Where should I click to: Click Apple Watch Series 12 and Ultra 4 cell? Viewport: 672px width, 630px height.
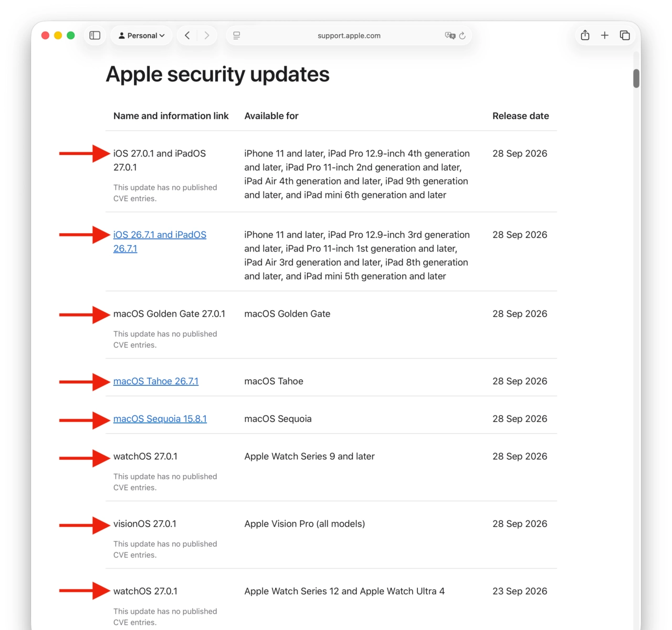click(344, 591)
